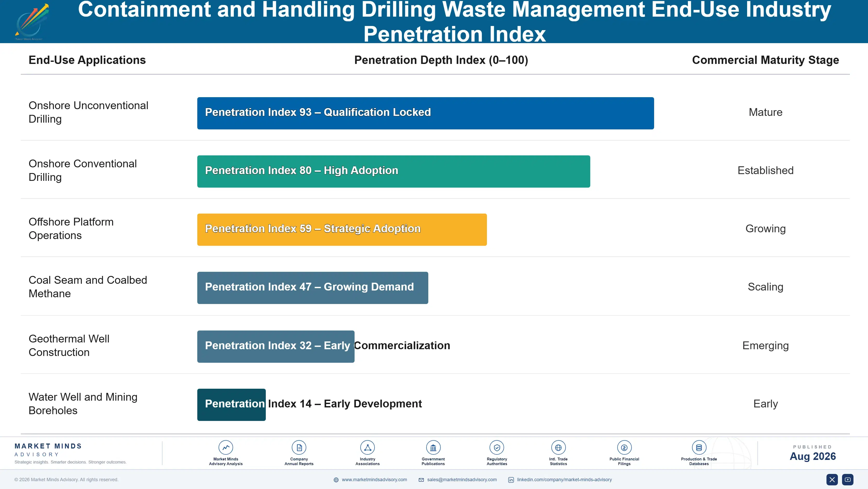
Task: Click the copyright notice in footer
Action: pos(66,480)
